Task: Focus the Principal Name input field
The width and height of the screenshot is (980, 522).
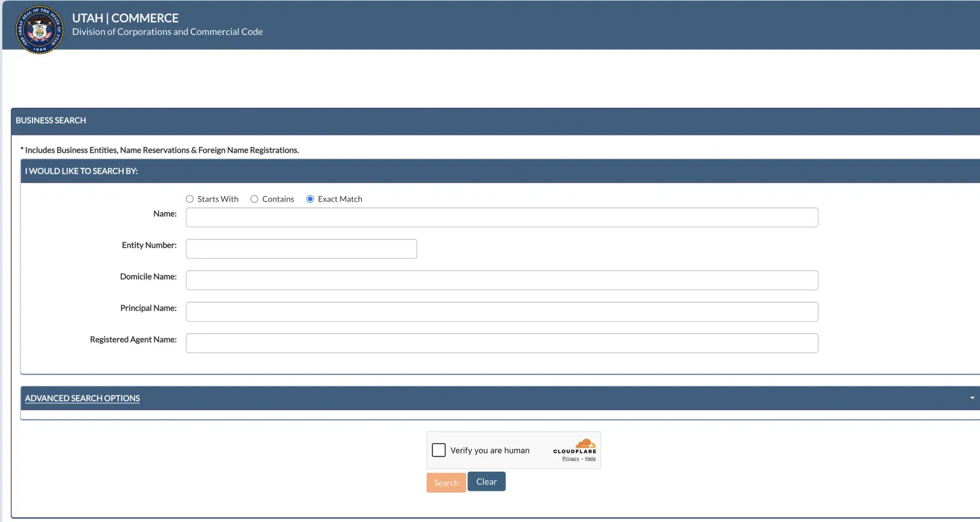Action: (502, 312)
